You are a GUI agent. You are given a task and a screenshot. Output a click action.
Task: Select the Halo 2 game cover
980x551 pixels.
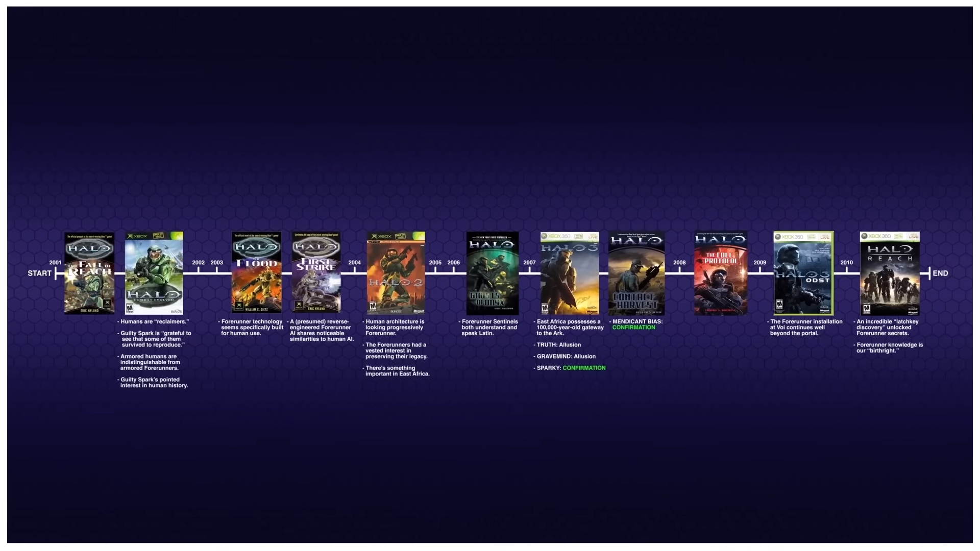396,273
